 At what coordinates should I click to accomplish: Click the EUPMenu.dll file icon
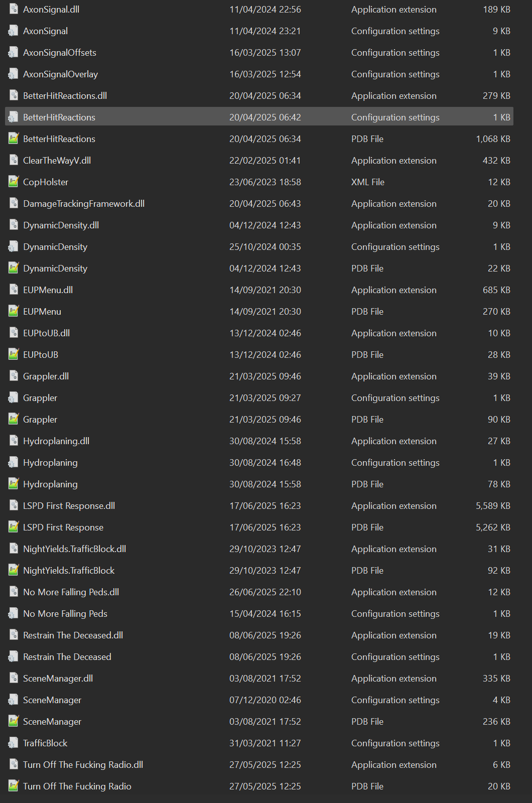coord(14,290)
